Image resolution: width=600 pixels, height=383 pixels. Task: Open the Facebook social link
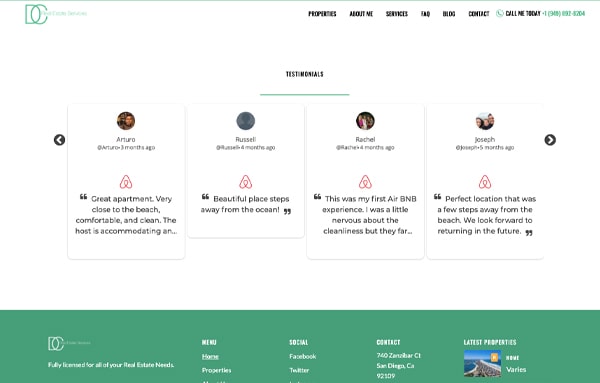coord(303,356)
